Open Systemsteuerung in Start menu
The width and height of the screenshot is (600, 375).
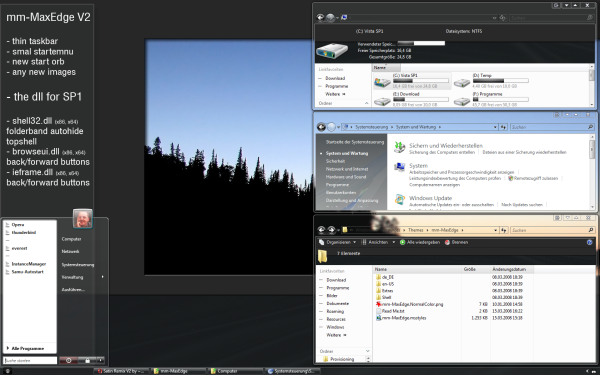[78, 265]
